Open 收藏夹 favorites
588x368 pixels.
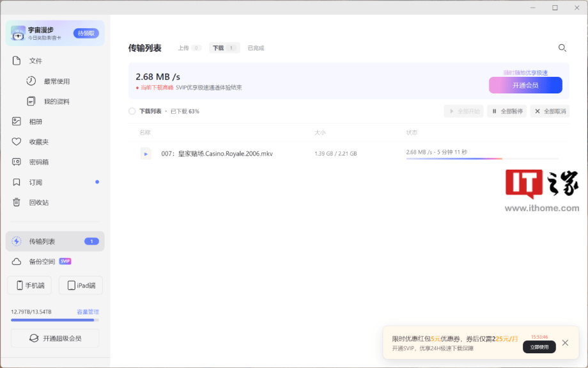tap(38, 142)
